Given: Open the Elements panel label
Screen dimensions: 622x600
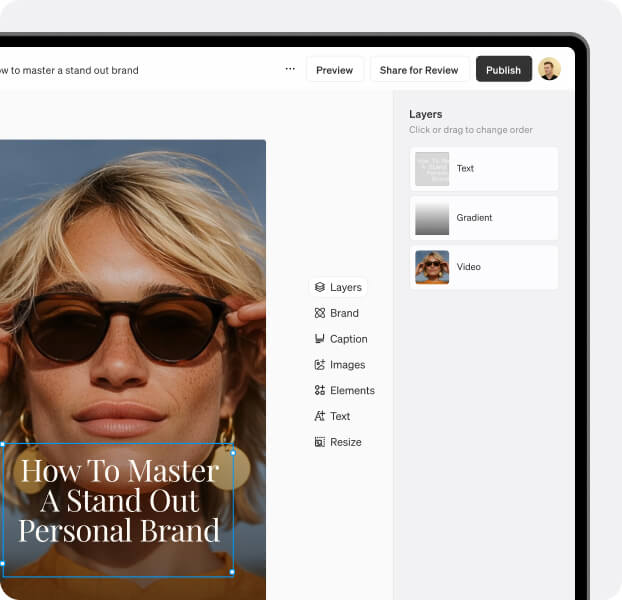Looking at the screenshot, I should [352, 391].
